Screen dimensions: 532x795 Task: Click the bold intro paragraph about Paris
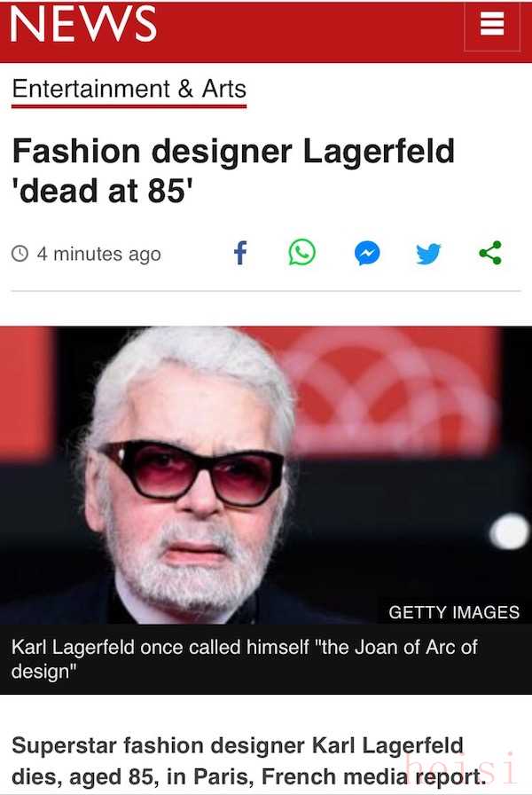(x=248, y=761)
